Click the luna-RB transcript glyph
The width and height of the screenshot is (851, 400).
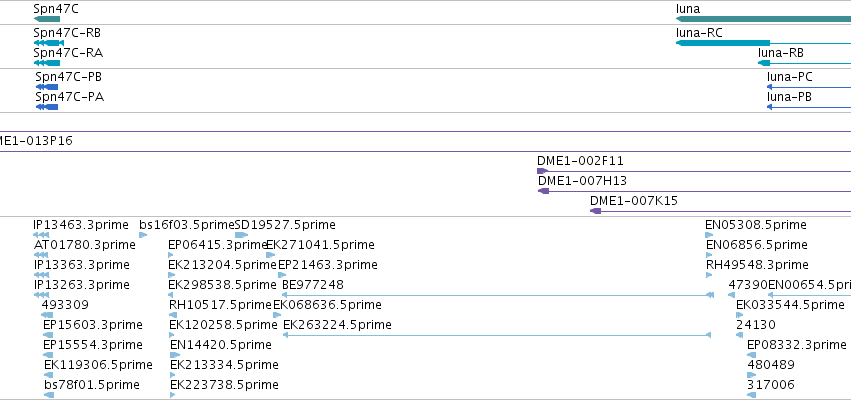click(804, 63)
